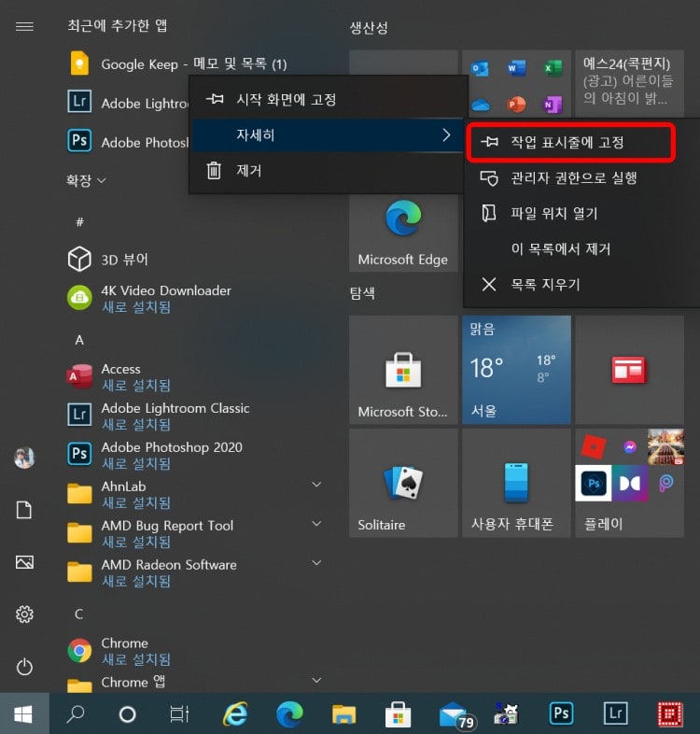Viewport: 700px width, 734px height.
Task: Select 작업 표시줄에 고정
Action: (571, 142)
